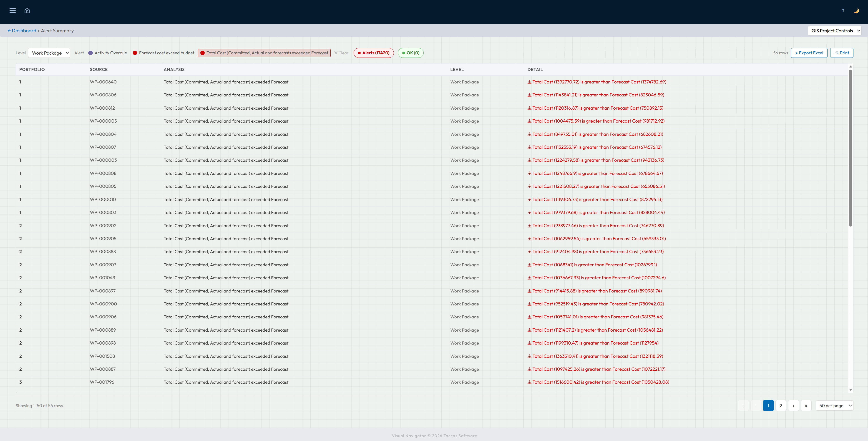The image size is (868, 441).
Task: Open detail Total Cost (1097425.26) alert
Action: 596,369
